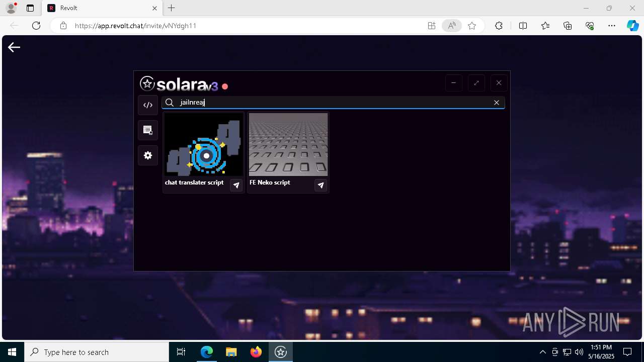Image resolution: width=644 pixels, height=362 pixels.
Task: Select the Revolt browser tab
Action: click(x=102, y=8)
